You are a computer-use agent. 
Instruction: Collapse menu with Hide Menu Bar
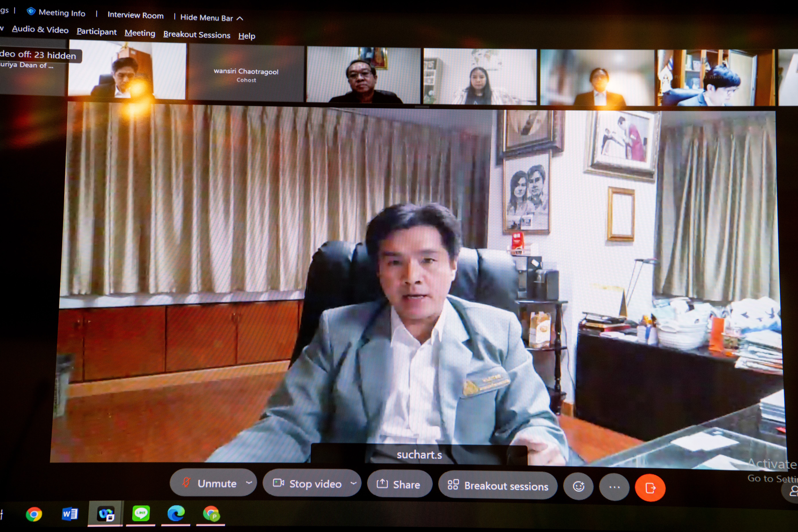coord(211,18)
